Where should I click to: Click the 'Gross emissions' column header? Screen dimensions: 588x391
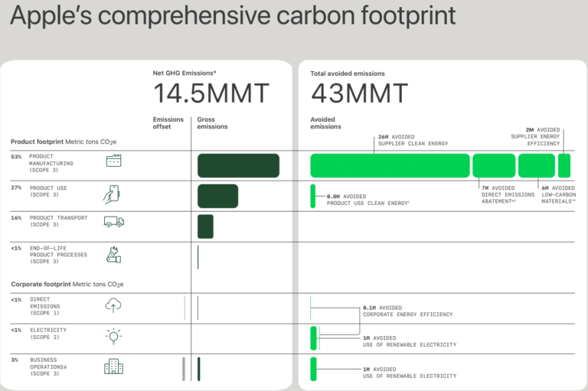click(212, 123)
